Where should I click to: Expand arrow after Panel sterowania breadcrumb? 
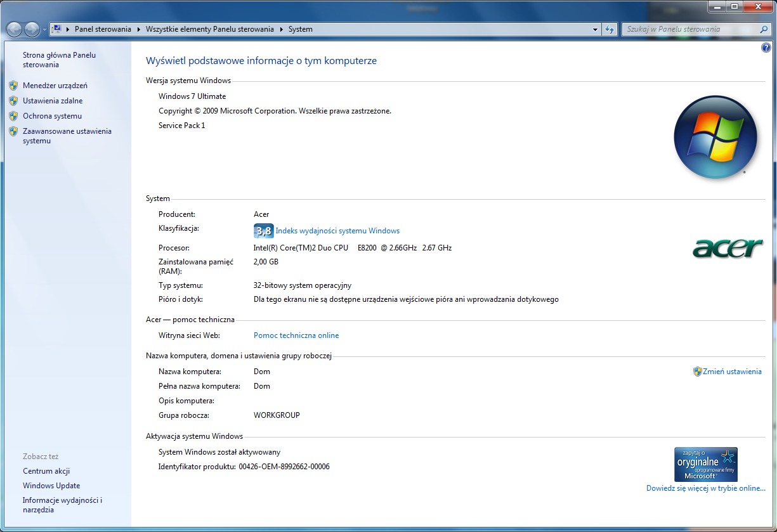click(x=139, y=29)
